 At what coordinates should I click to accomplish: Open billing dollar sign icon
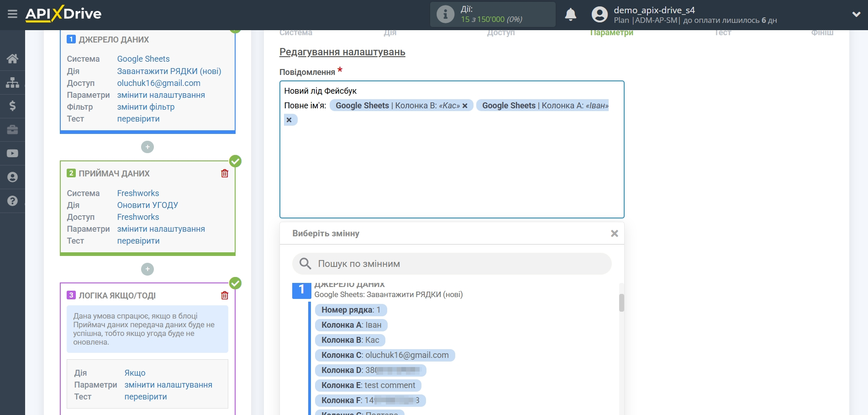tap(12, 106)
